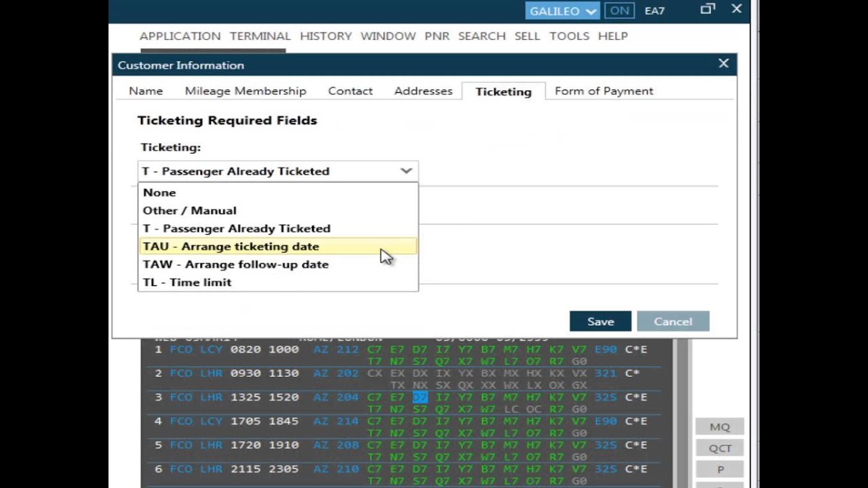Click the MQ quick button
The height and width of the screenshot is (488, 868).
(x=719, y=427)
